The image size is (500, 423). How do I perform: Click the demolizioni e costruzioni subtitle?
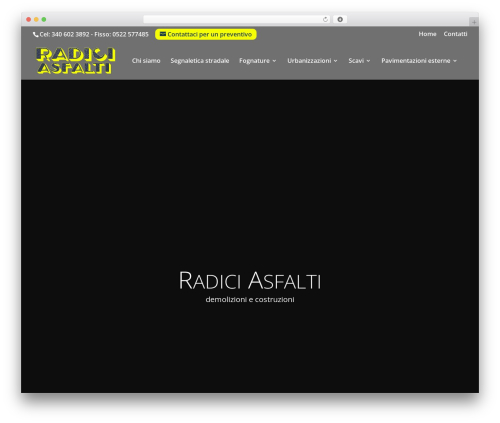point(250,300)
